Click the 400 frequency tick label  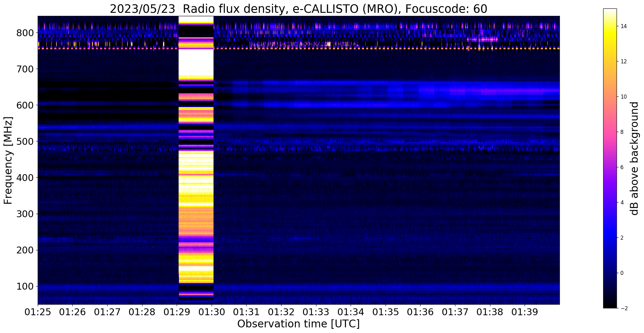(x=25, y=178)
